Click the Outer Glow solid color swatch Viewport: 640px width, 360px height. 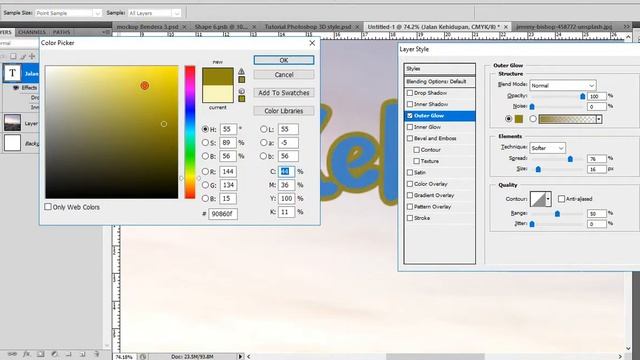coord(518,119)
